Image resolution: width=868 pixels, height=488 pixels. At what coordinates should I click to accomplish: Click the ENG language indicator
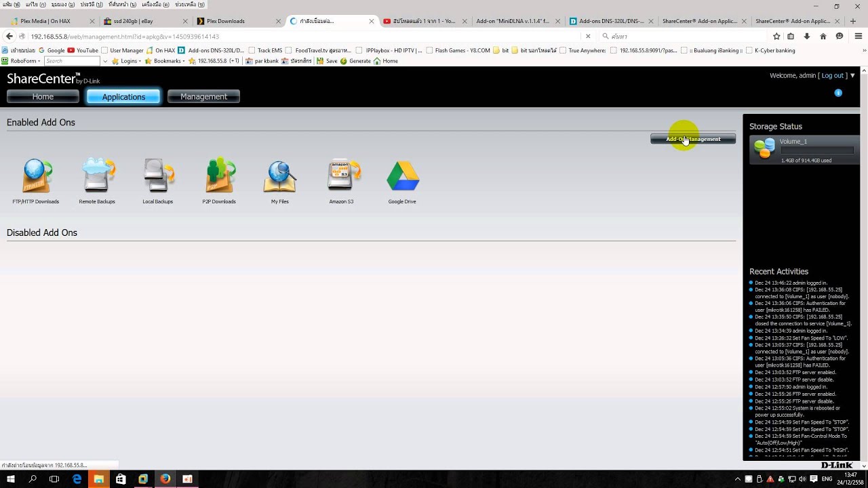827,479
